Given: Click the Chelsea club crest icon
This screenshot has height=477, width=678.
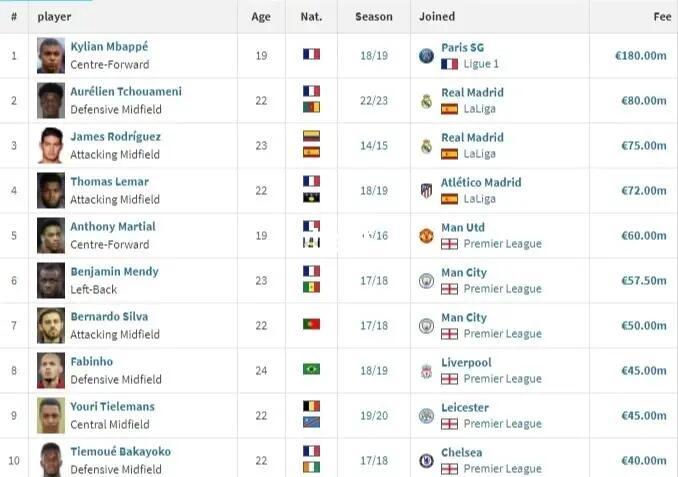Looking at the screenshot, I should [x=427, y=461].
